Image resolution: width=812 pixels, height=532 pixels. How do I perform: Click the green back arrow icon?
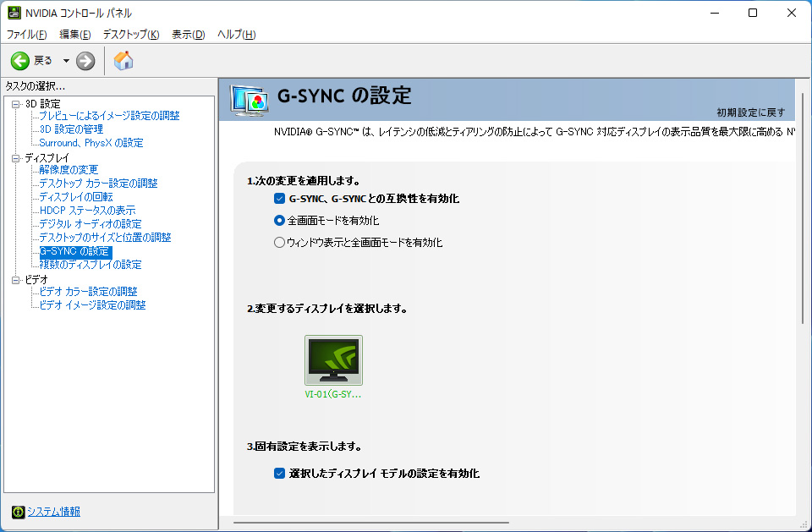pyautogui.click(x=20, y=61)
